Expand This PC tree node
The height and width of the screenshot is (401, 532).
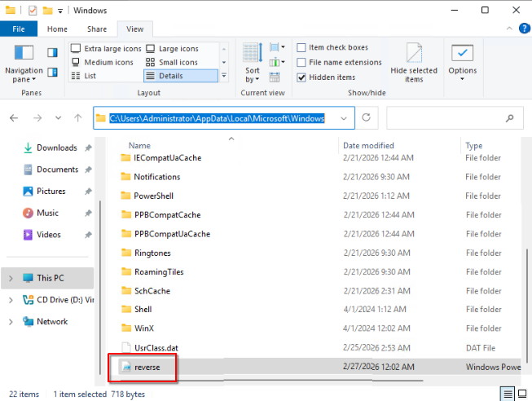(11, 279)
